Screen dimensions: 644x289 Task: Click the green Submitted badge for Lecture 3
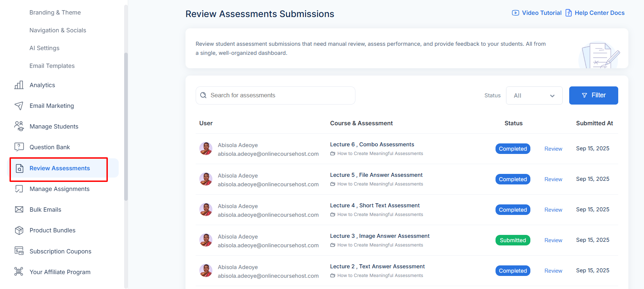coord(513,240)
